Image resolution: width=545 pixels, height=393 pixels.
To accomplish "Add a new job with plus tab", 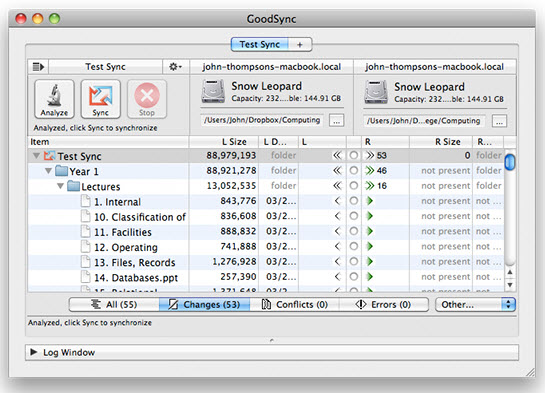I will 300,44.
